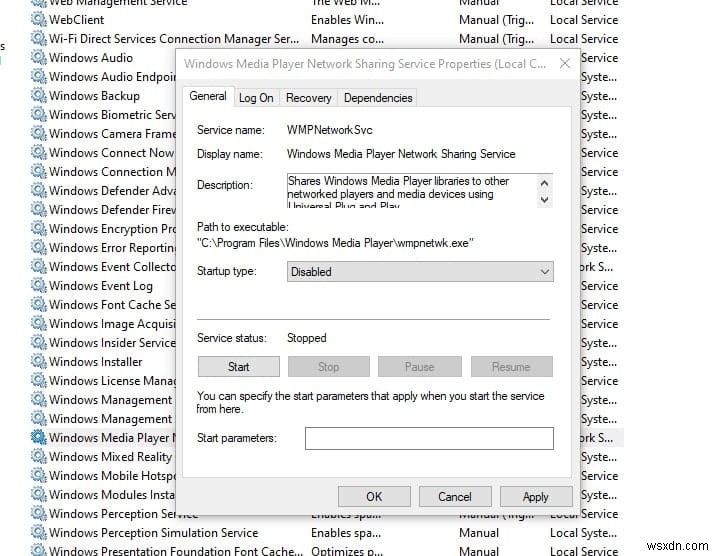The height and width of the screenshot is (556, 720).
Task: Click 'Local Syste...' log-on cell of Perception Simulation
Action: tap(584, 533)
